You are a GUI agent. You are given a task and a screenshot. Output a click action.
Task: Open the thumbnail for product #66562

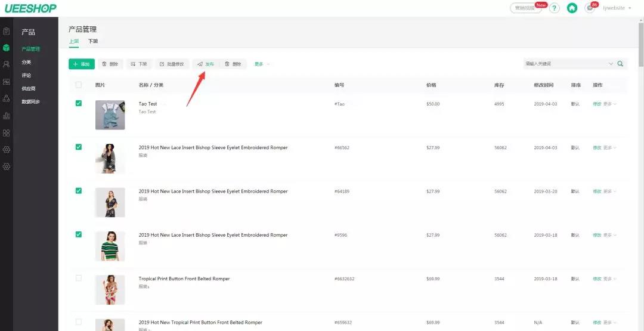click(110, 159)
